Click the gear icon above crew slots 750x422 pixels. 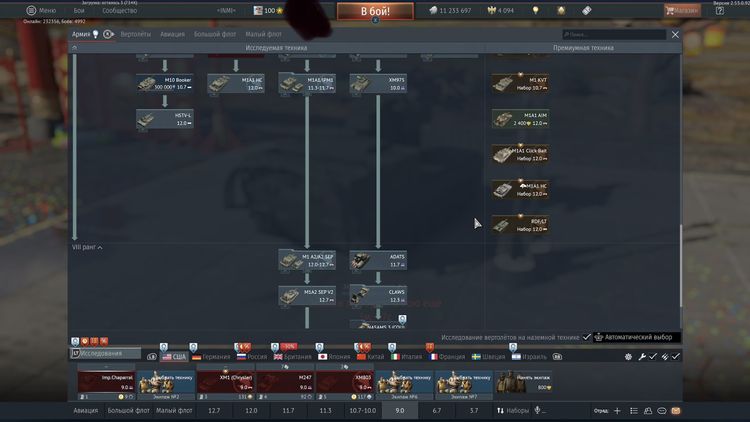[628, 356]
